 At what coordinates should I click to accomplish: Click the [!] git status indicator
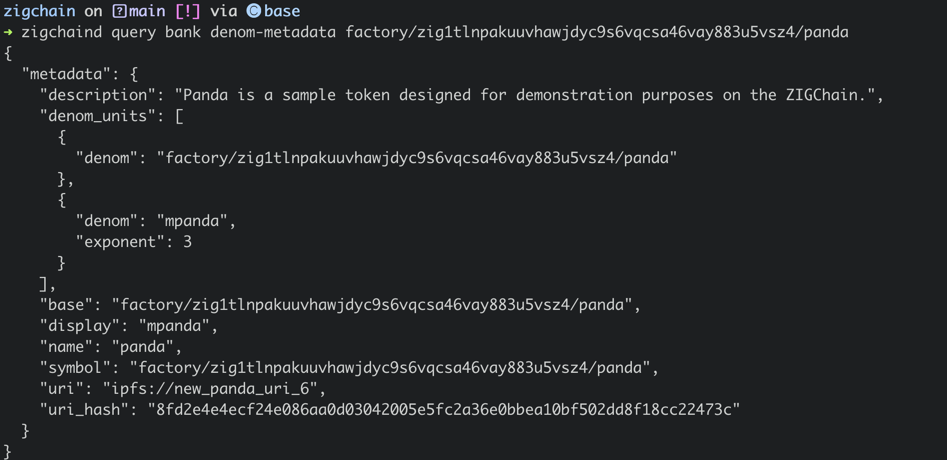click(188, 11)
